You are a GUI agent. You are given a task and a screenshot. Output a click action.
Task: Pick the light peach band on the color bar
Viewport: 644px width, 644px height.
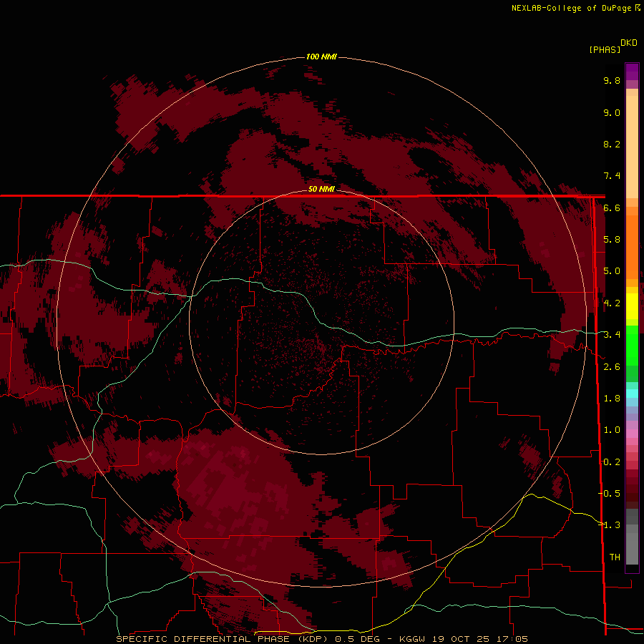[x=632, y=147]
